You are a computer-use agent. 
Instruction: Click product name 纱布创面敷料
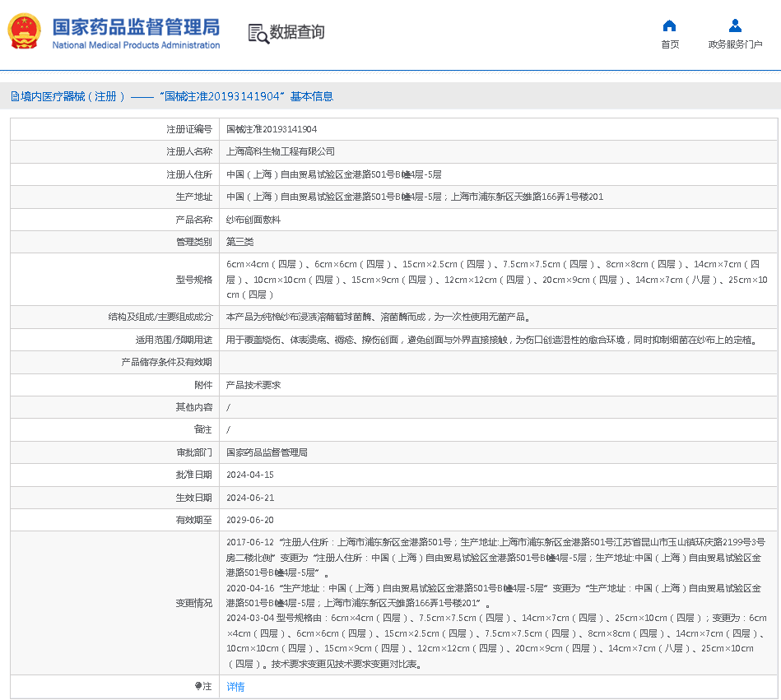(253, 220)
